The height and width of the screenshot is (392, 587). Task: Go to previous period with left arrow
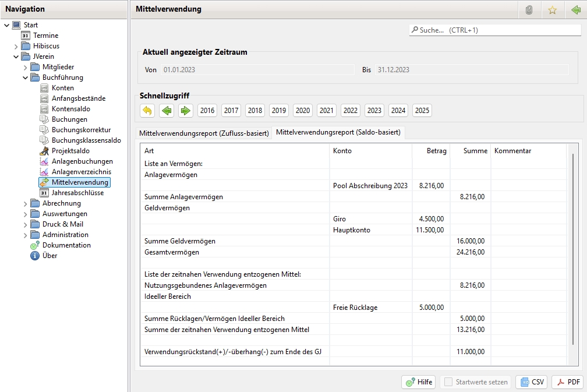[x=167, y=111]
